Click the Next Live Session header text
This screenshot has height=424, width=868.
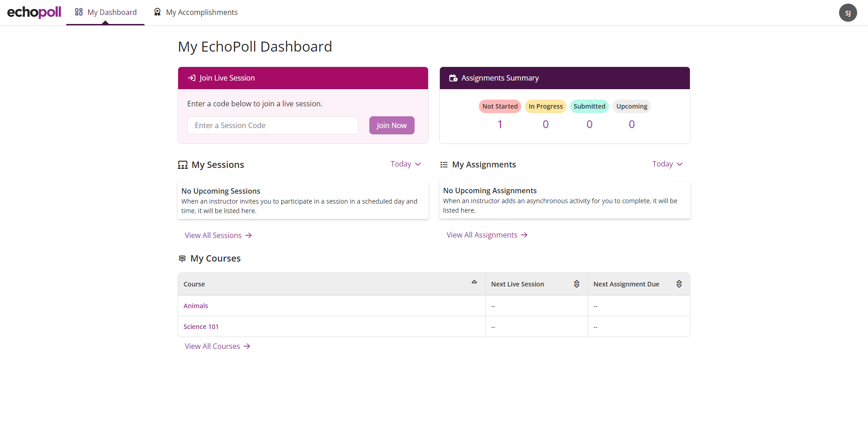(518, 284)
